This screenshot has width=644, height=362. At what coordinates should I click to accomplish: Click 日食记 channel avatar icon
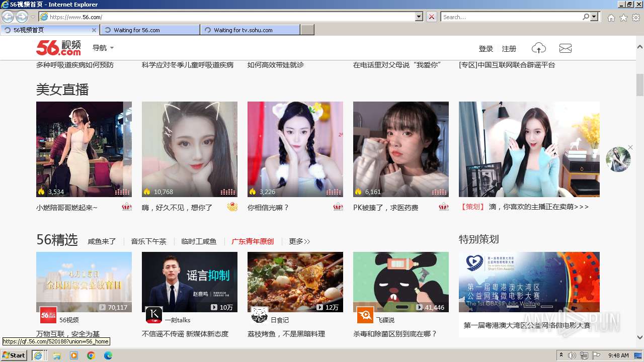click(x=260, y=315)
